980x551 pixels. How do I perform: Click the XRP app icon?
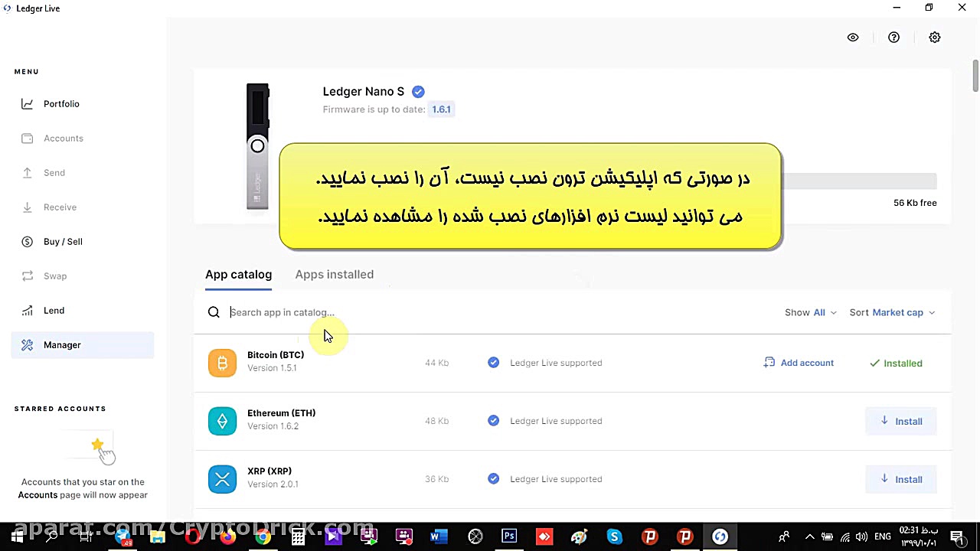click(222, 479)
